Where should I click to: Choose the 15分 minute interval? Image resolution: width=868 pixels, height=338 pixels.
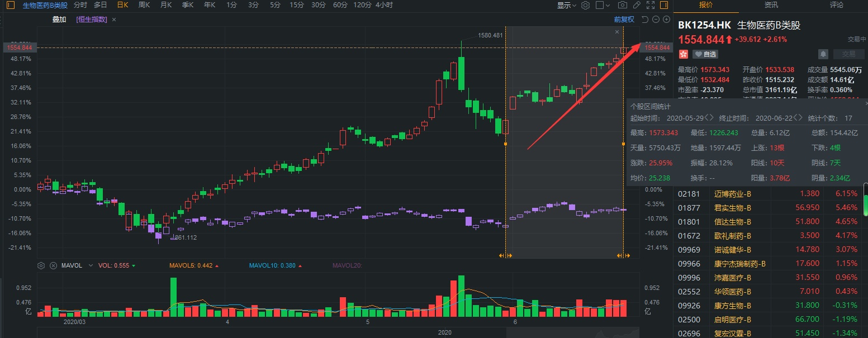296,5
